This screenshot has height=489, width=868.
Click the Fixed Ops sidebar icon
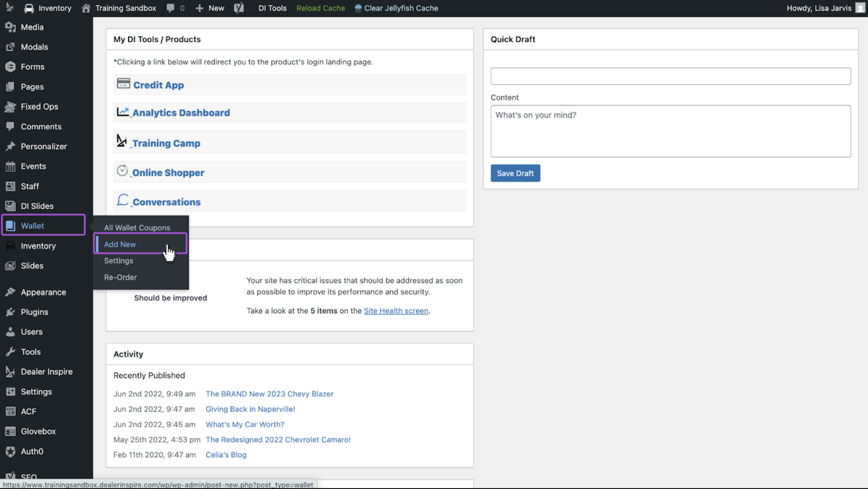click(11, 107)
